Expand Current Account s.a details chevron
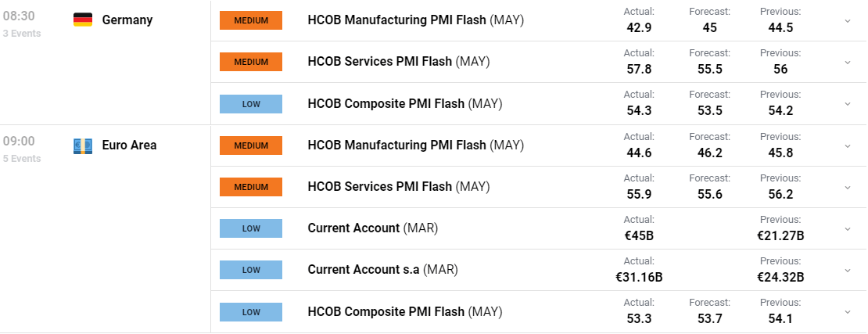Image resolution: width=868 pixels, height=334 pixels. [847, 271]
